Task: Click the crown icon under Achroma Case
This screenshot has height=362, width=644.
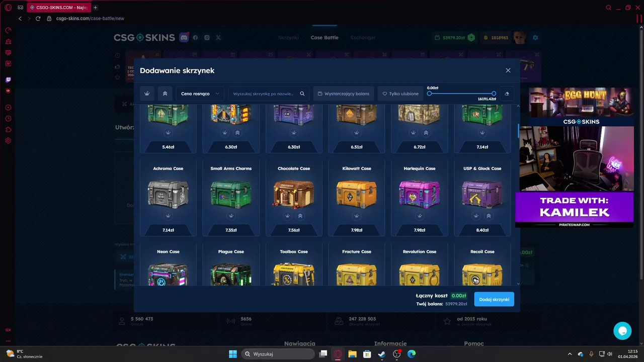Action: (x=168, y=216)
